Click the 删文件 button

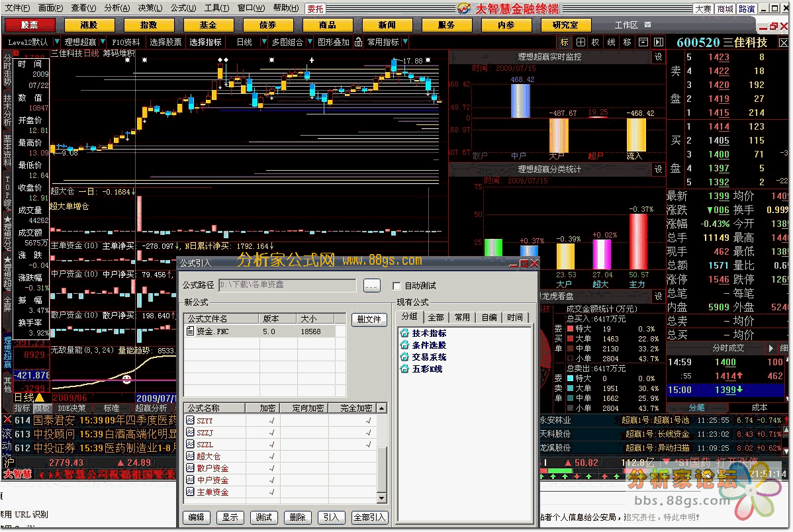pyautogui.click(x=369, y=320)
